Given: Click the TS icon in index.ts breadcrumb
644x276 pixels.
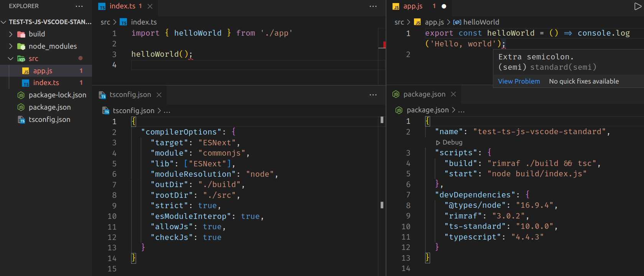Looking at the screenshot, I should coord(123,22).
